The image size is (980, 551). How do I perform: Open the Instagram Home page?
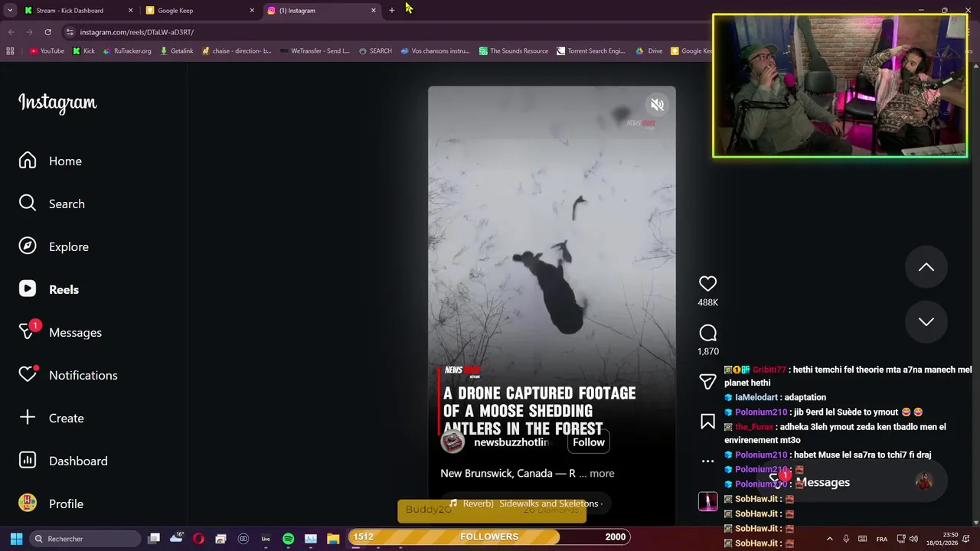(x=51, y=161)
